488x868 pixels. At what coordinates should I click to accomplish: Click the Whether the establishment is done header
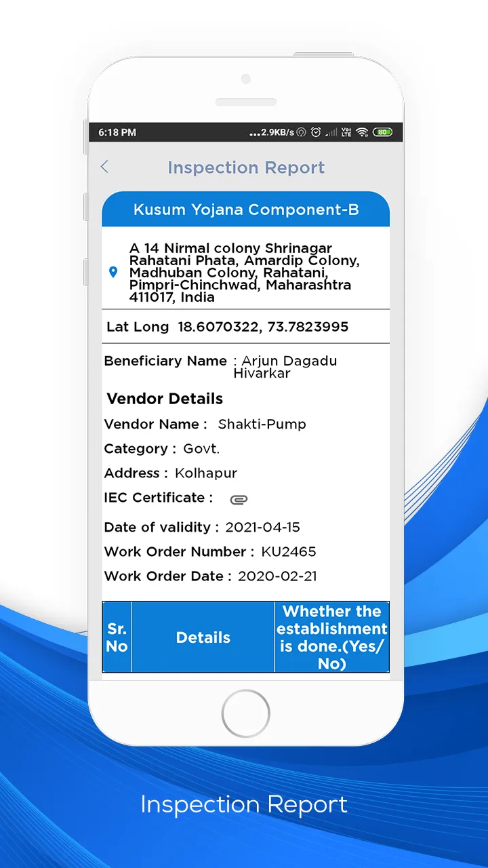point(332,637)
